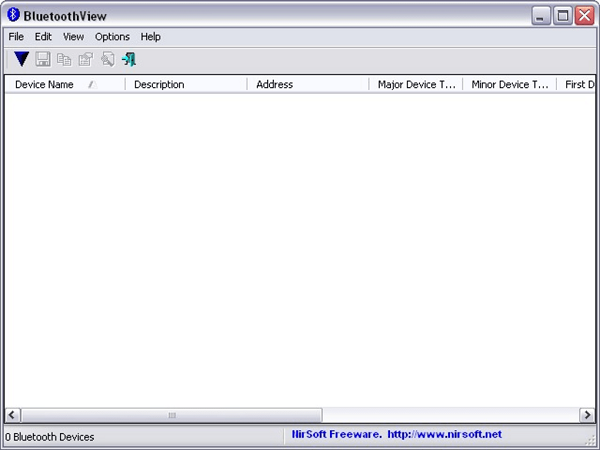Minimize the BluetoothView window
Viewport: 600px width, 450px height.
pyautogui.click(x=541, y=16)
